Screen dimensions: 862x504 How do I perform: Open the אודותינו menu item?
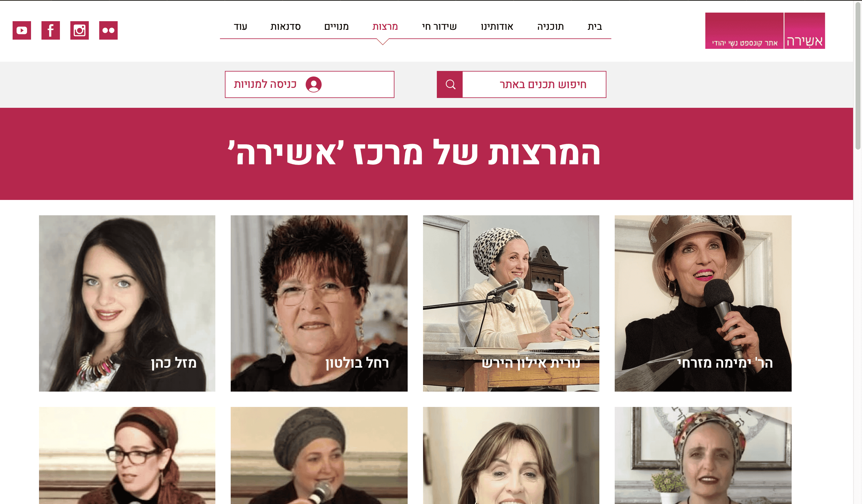pos(497,27)
